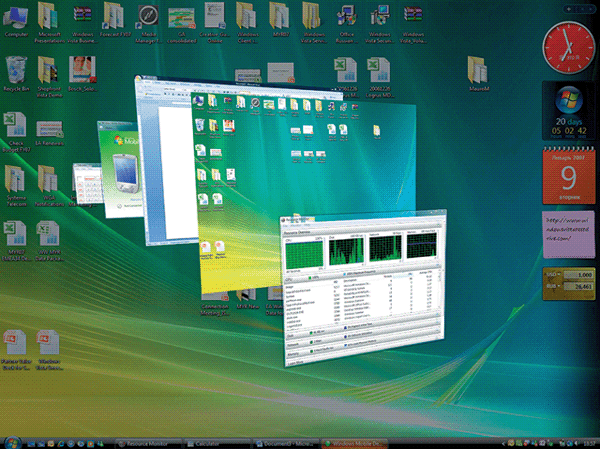600x449 pixels.
Task: Open the Creator Guide Online document icon
Action: click(x=215, y=22)
